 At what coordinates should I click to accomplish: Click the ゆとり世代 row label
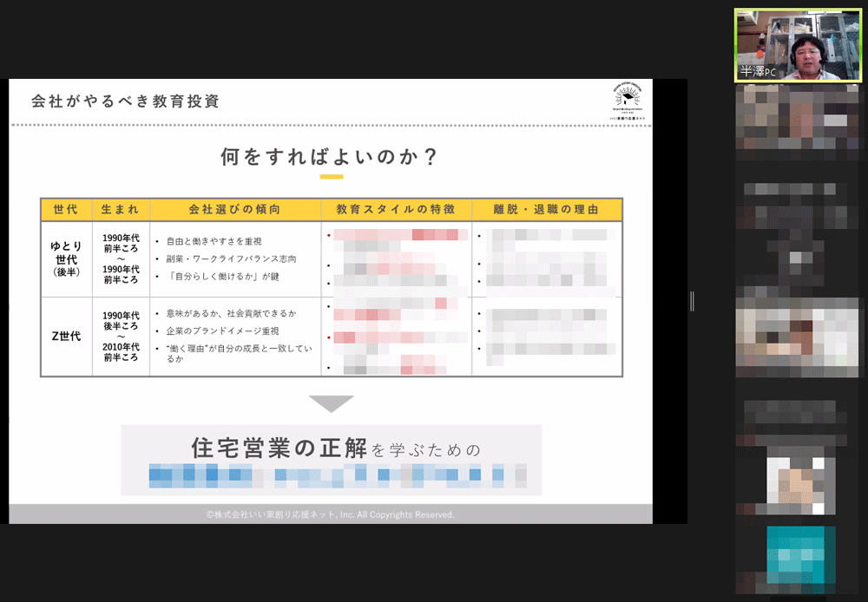coord(66,258)
